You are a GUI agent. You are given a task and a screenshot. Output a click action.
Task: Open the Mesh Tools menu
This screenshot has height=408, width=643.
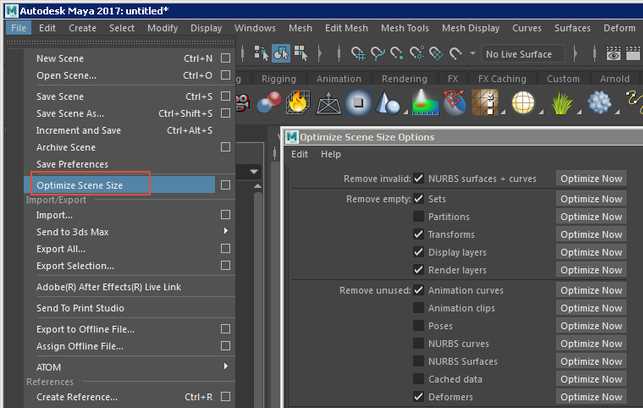[404, 28]
